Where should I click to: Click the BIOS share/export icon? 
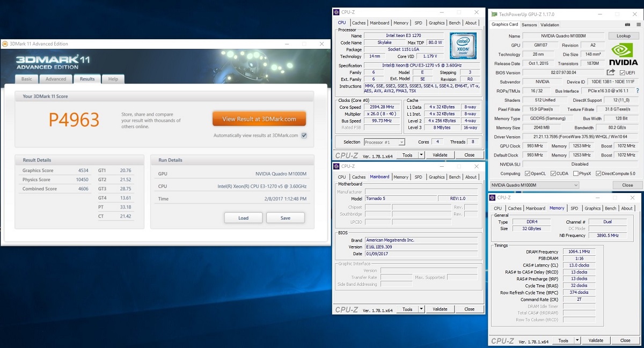[611, 72]
